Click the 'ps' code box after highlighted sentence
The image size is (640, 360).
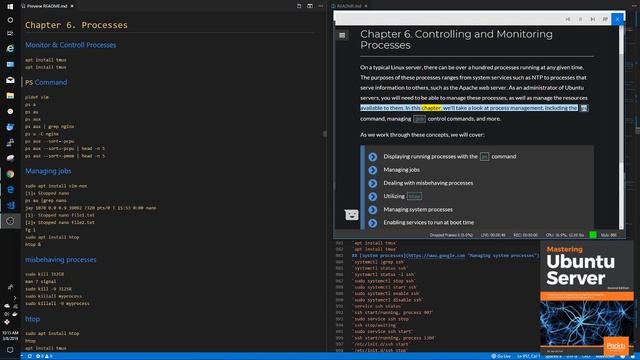[584, 108]
